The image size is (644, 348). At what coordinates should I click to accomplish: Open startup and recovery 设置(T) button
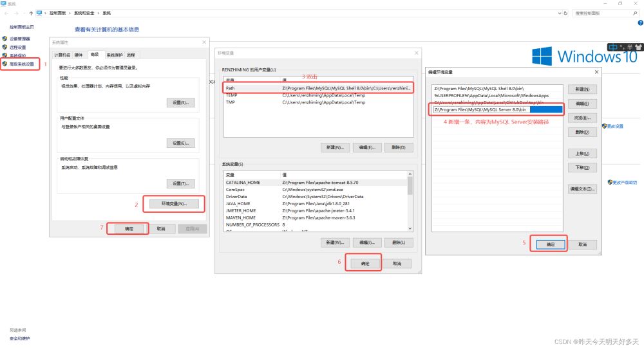(181, 183)
